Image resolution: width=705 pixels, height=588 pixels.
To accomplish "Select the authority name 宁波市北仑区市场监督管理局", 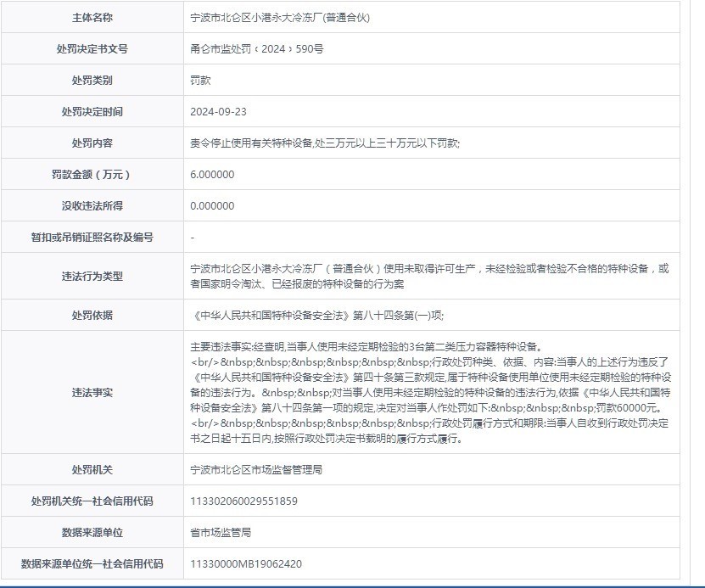I will [256, 469].
